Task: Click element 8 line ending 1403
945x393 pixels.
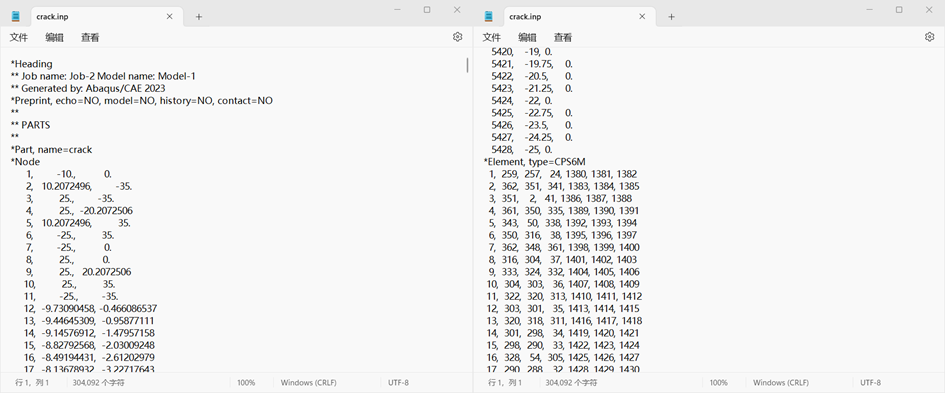Action: (563, 260)
